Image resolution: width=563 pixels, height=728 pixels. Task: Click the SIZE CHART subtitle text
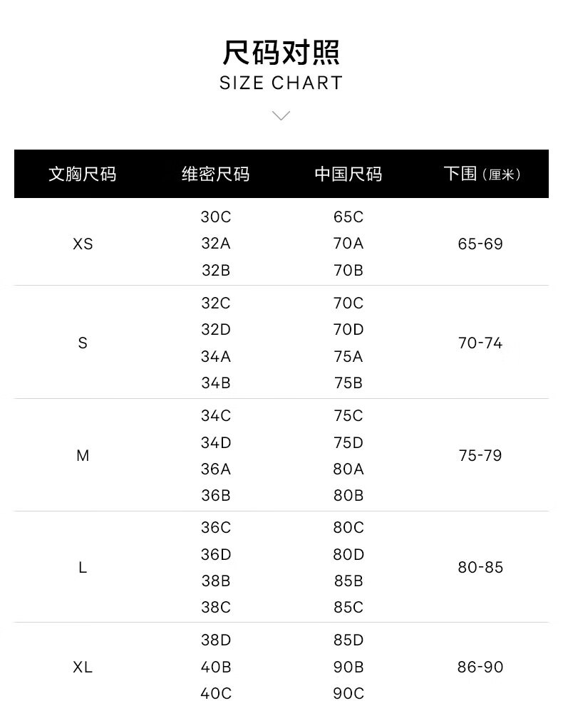pyautogui.click(x=281, y=83)
